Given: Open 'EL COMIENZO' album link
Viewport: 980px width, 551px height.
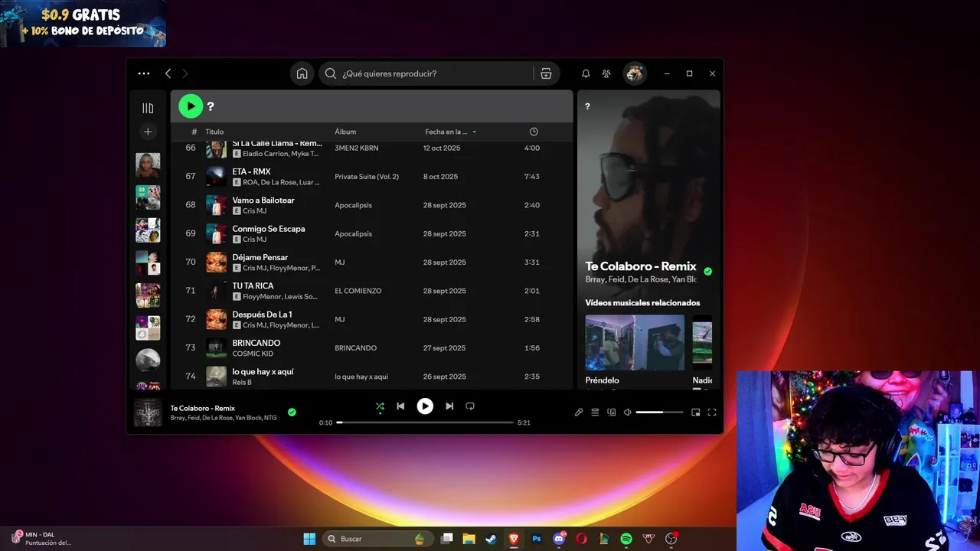Looking at the screenshot, I should 358,291.
